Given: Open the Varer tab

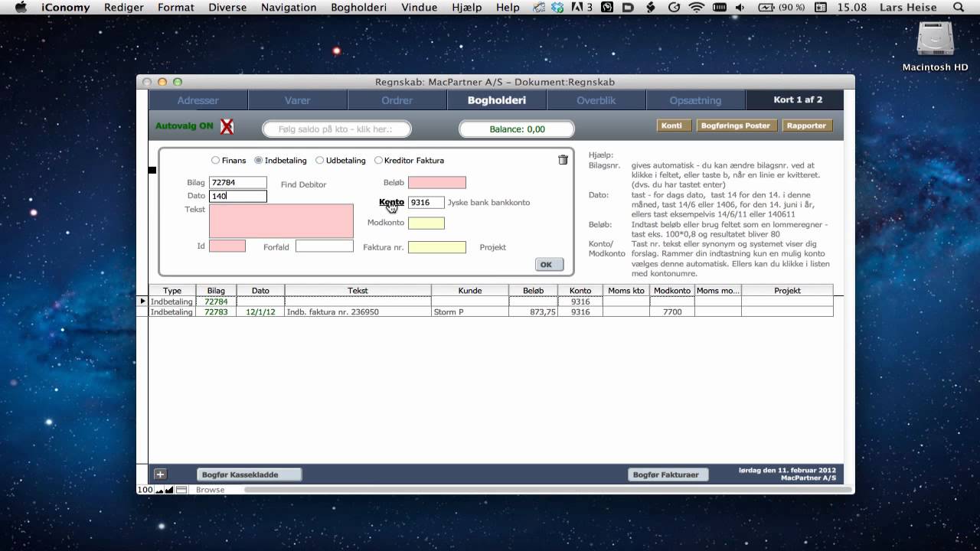Looking at the screenshot, I should [x=298, y=100].
